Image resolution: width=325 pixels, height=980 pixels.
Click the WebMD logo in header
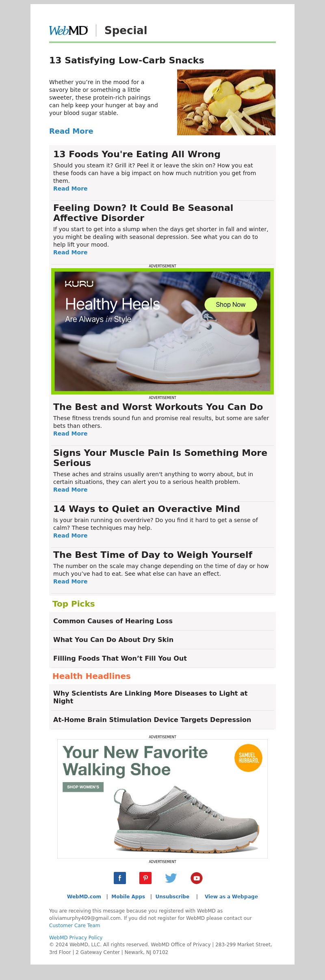68,30
